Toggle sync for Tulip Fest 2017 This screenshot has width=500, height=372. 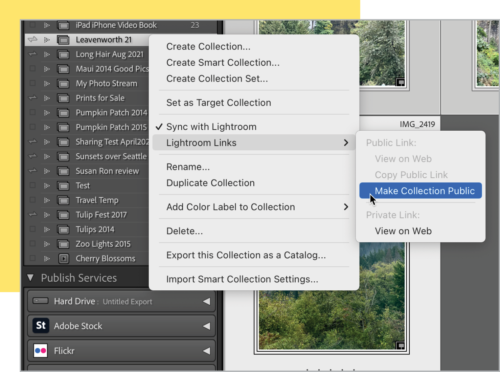tap(33, 215)
